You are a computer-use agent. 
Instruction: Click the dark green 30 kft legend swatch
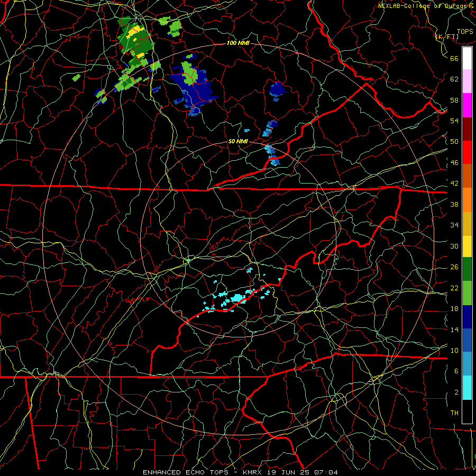point(467,269)
